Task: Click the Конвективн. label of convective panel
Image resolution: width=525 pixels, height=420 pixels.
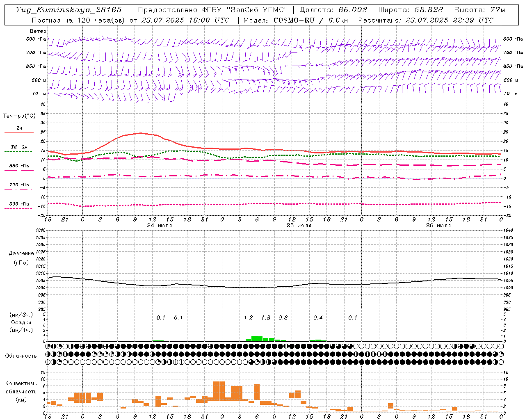Action: tap(21, 383)
